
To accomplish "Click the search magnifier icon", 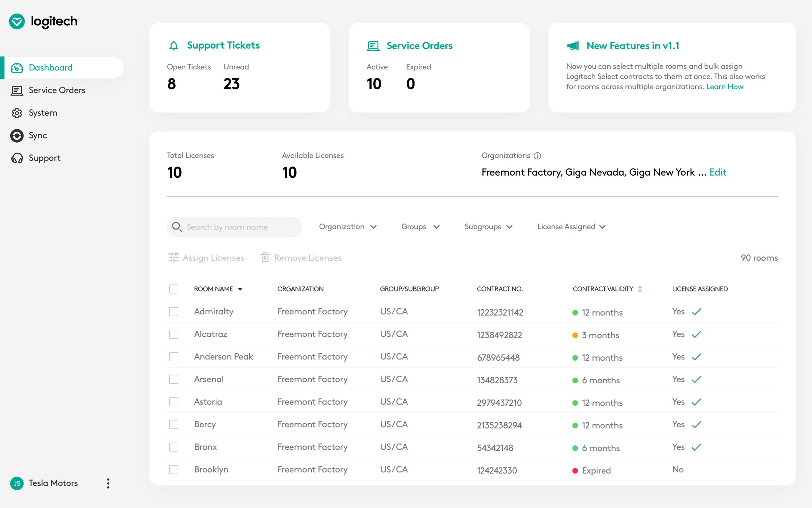I will (177, 227).
